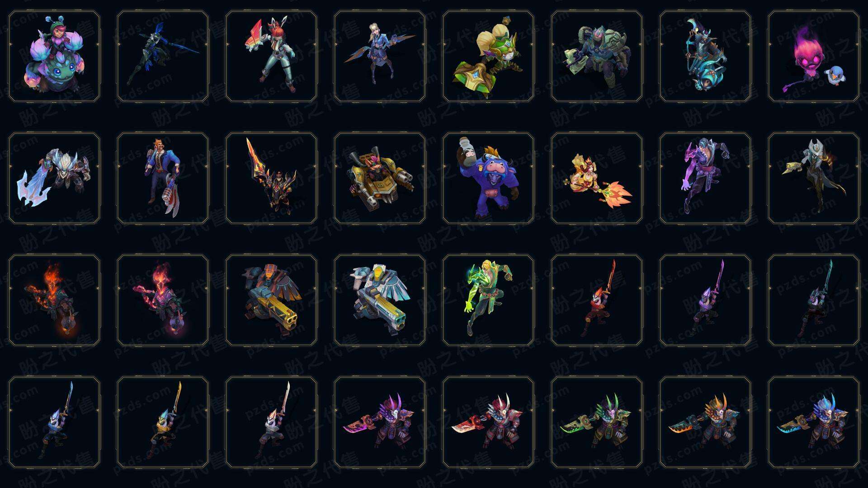Open the golden fan dancer skin
Viewport: 868px width, 488px height.
pos(597,178)
